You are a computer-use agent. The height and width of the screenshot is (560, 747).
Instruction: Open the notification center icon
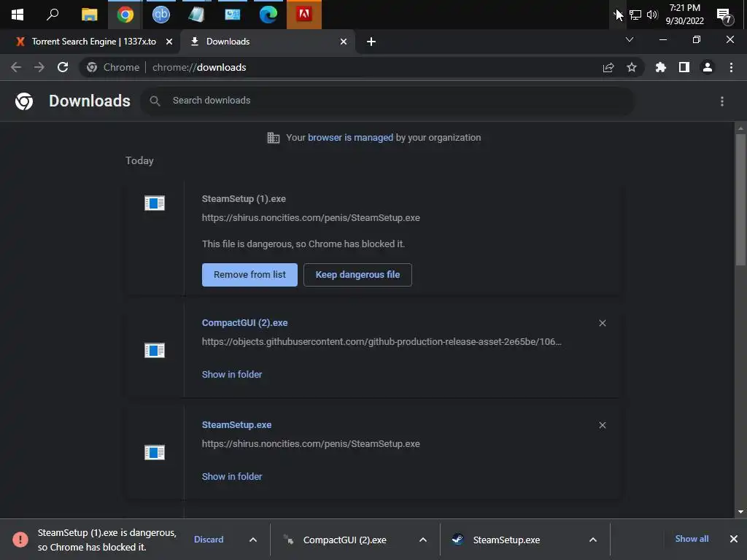click(724, 16)
